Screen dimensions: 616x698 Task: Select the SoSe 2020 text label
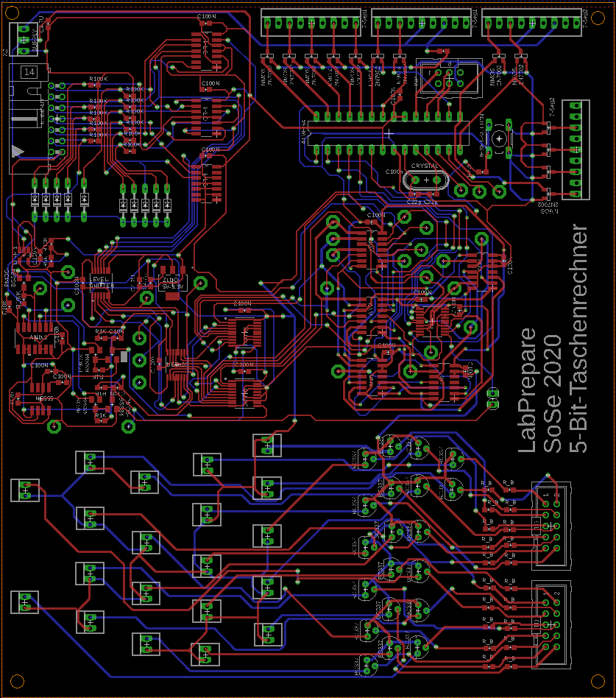(551, 394)
